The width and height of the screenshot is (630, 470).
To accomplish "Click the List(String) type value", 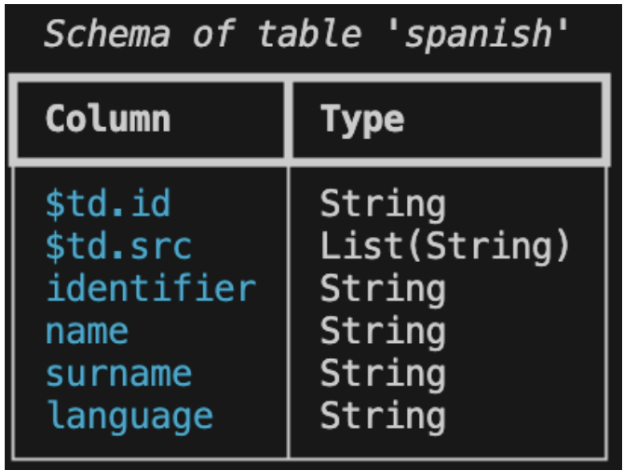I will pos(444,246).
